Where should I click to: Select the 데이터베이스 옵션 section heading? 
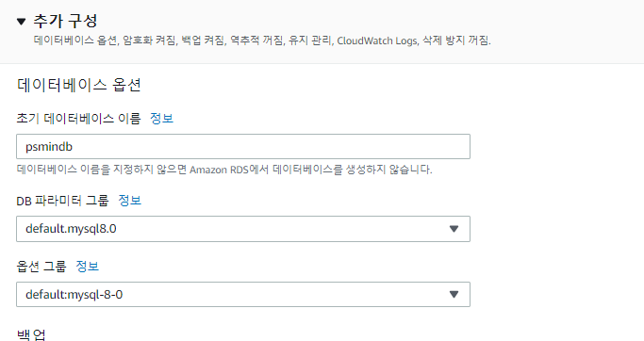click(79, 85)
